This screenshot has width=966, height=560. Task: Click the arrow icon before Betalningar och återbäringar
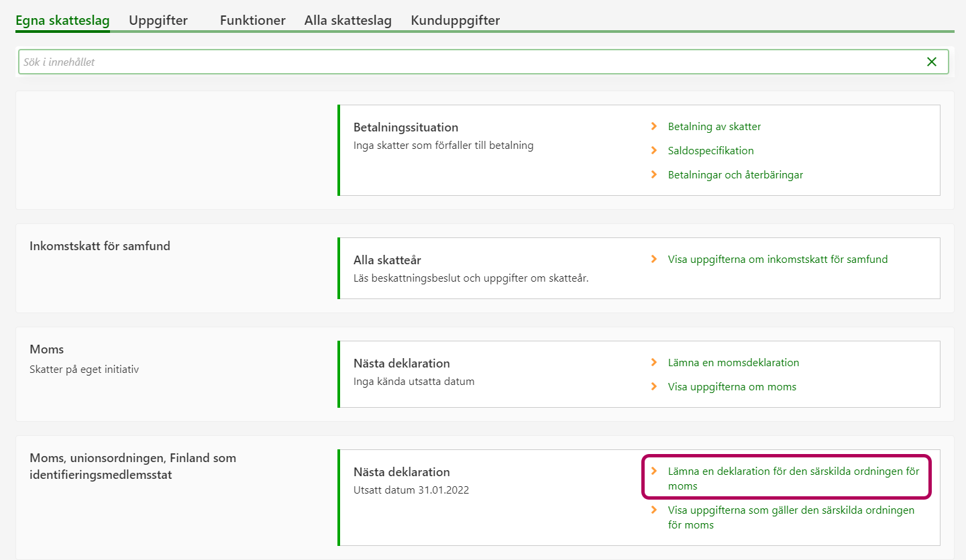pyautogui.click(x=654, y=174)
